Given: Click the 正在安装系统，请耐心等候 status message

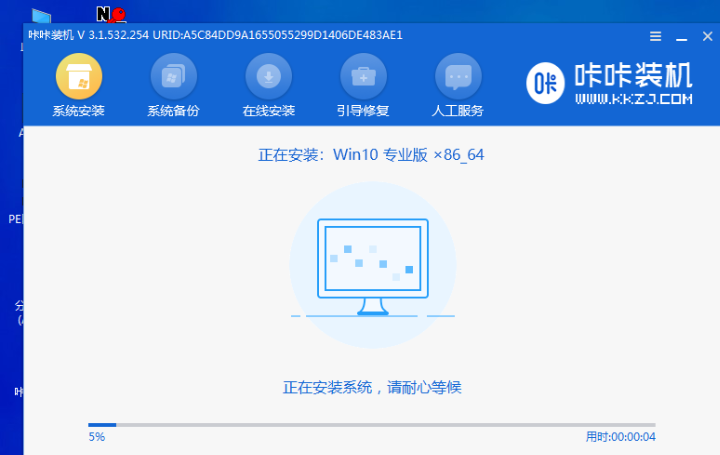Looking at the screenshot, I should coord(371,387).
